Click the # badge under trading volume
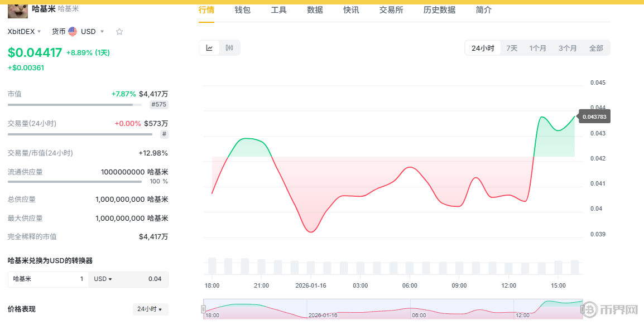 click(x=164, y=134)
